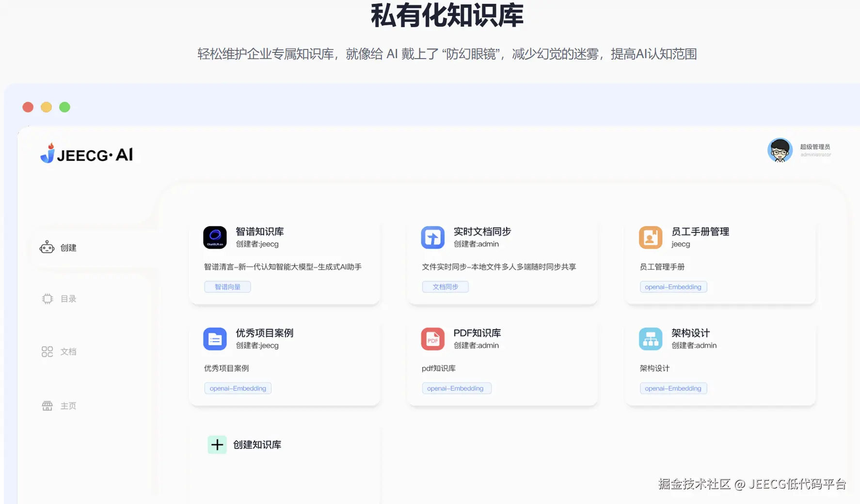Click 创建者:jeecg under 智谱知识库
The image size is (860, 504).
[x=257, y=244]
